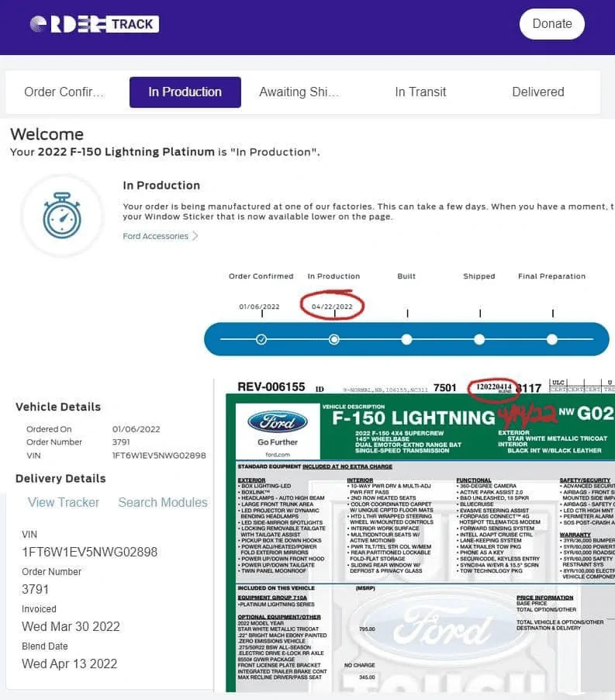This screenshot has height=700, width=615.
Task: Click the PRICE INFORMATION heading on the sticker
Action: [x=545, y=598]
